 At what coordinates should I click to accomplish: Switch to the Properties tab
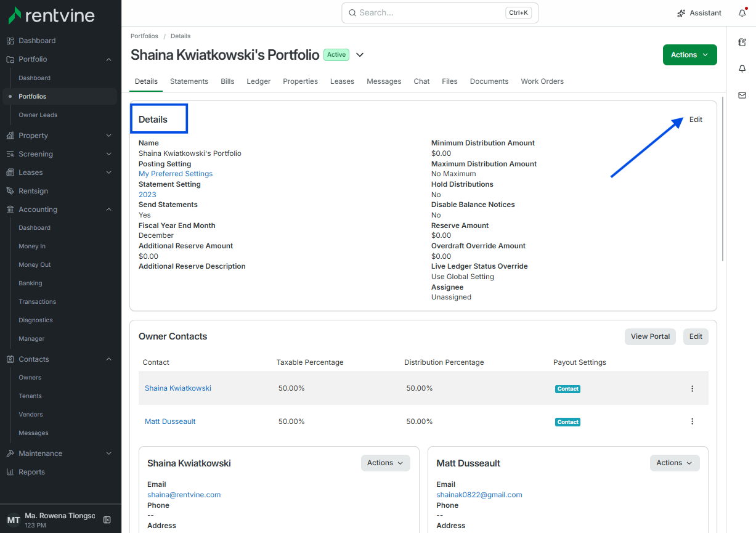tap(301, 81)
